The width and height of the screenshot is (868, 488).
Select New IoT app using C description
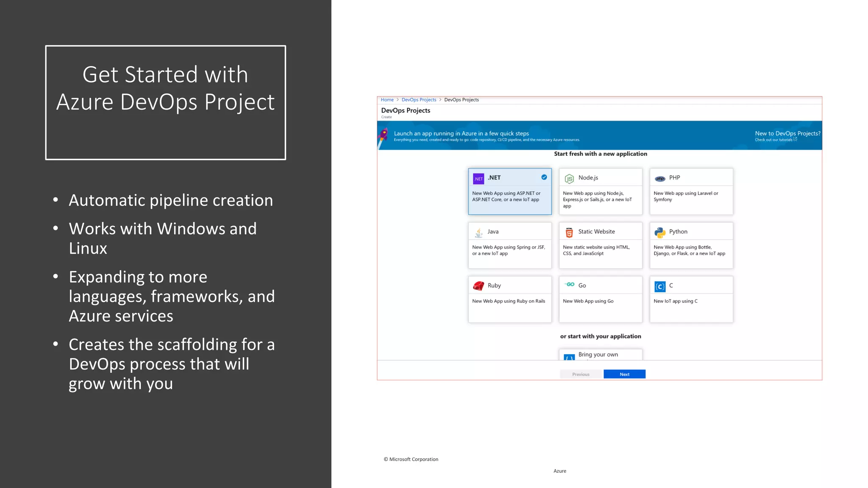coord(675,301)
